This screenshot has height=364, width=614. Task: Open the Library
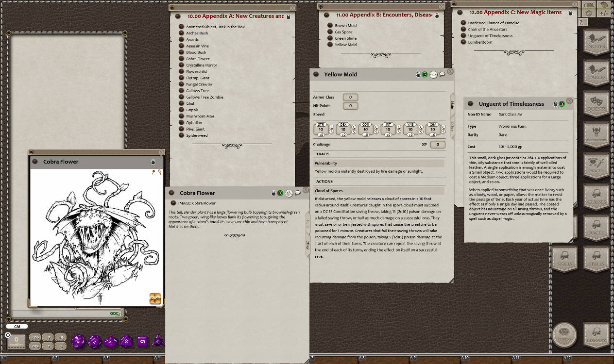[x=596, y=335]
